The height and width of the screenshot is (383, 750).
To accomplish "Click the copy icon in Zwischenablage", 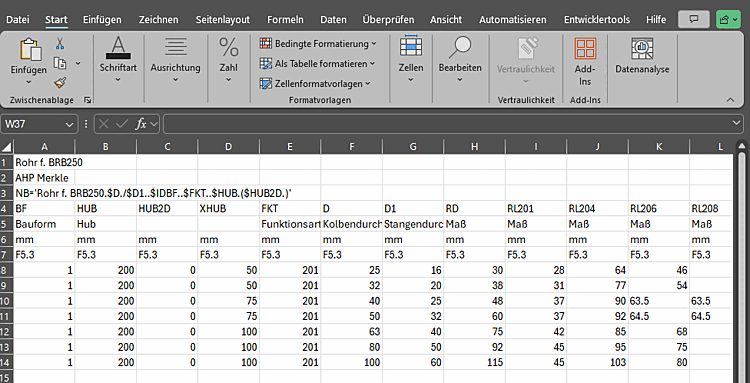I will coord(60,63).
